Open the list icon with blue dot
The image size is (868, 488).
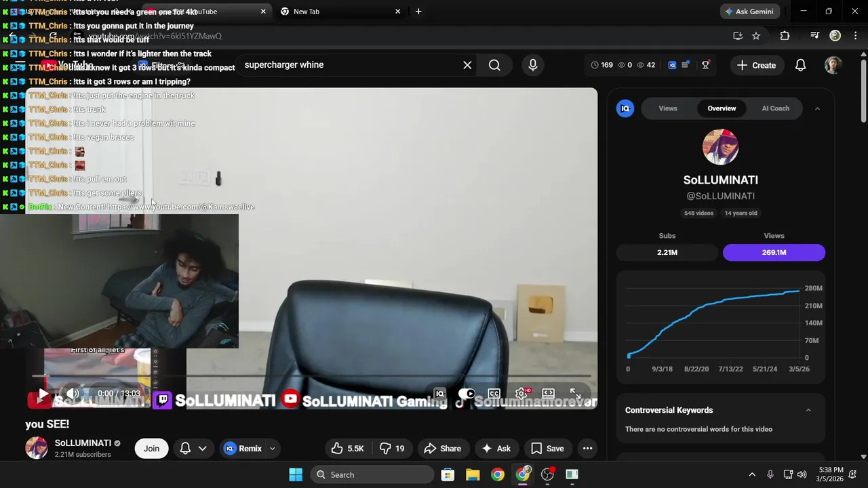click(x=686, y=65)
